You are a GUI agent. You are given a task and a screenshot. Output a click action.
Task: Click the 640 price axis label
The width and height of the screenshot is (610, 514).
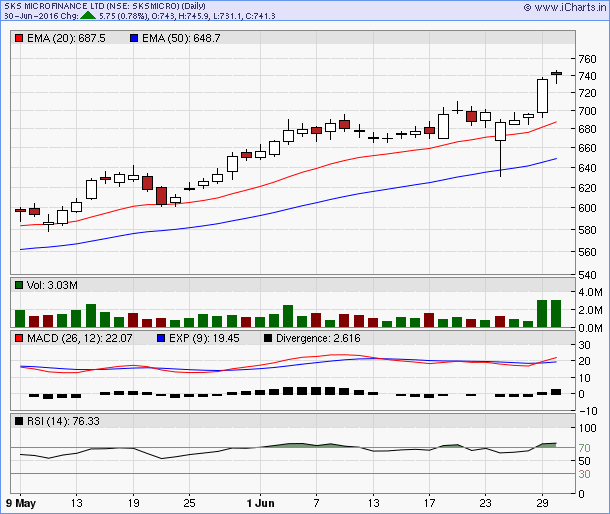coord(587,168)
